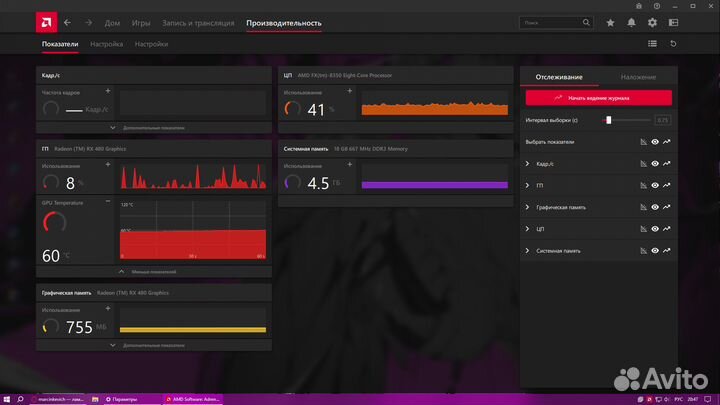Viewport: 720px width, 405px height.
Task: Click the bug report icon in title bar
Action: coord(639,6)
